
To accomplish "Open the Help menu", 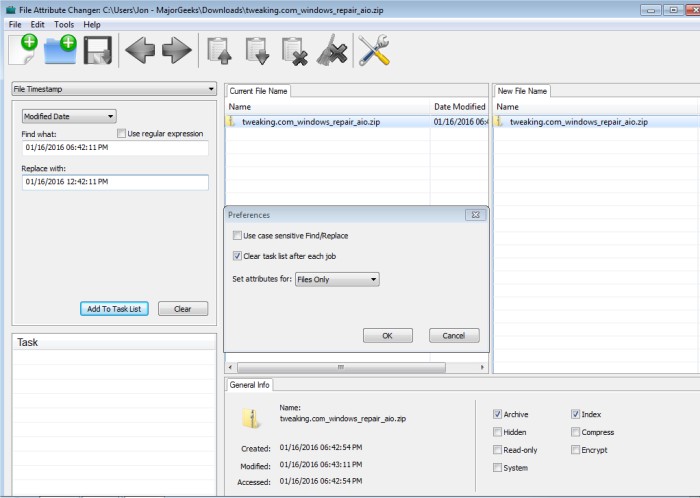I will pos(92,25).
